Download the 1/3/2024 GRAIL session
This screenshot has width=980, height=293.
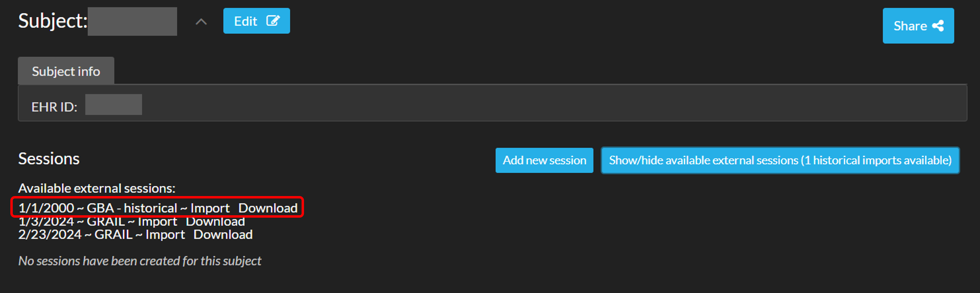(215, 221)
